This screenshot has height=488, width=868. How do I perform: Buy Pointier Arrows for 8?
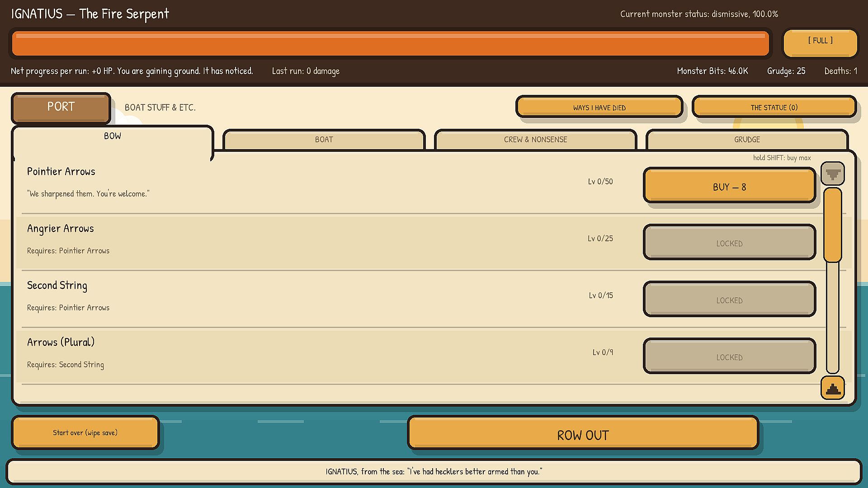(x=729, y=186)
